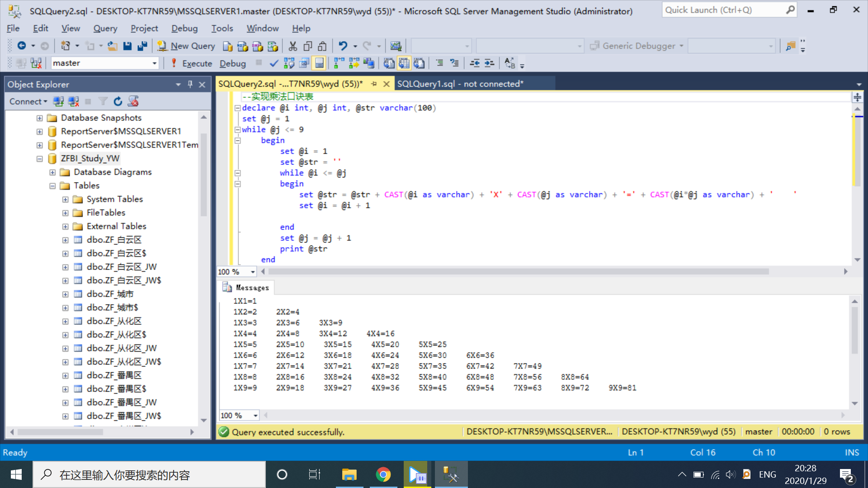Open New Query window
Viewport: 868px width, 488px height.
pyautogui.click(x=186, y=46)
